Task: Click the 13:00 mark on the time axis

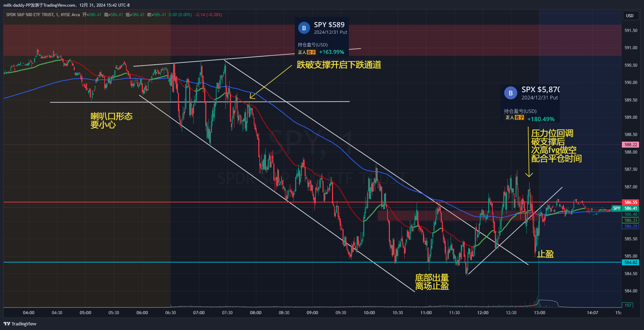Action: [x=539, y=312]
